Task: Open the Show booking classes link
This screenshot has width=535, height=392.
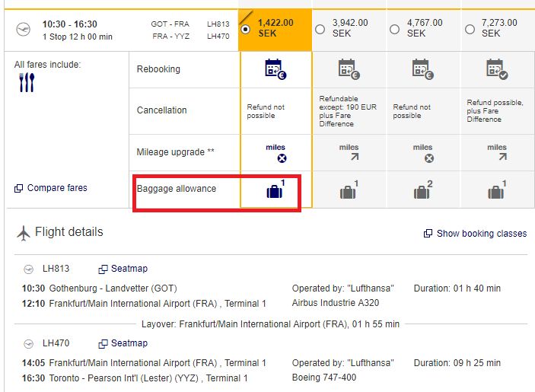Action: (x=482, y=234)
